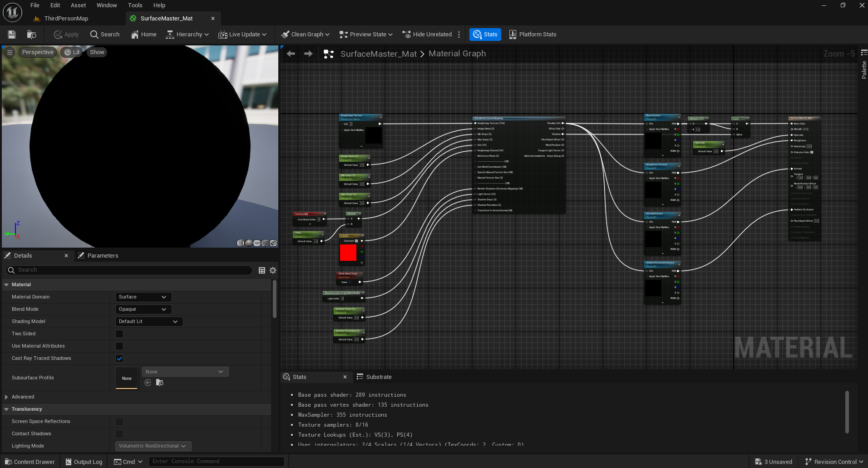Viewport: 868px width, 468px height.
Task: Click the red Constant color preview
Action: point(348,253)
